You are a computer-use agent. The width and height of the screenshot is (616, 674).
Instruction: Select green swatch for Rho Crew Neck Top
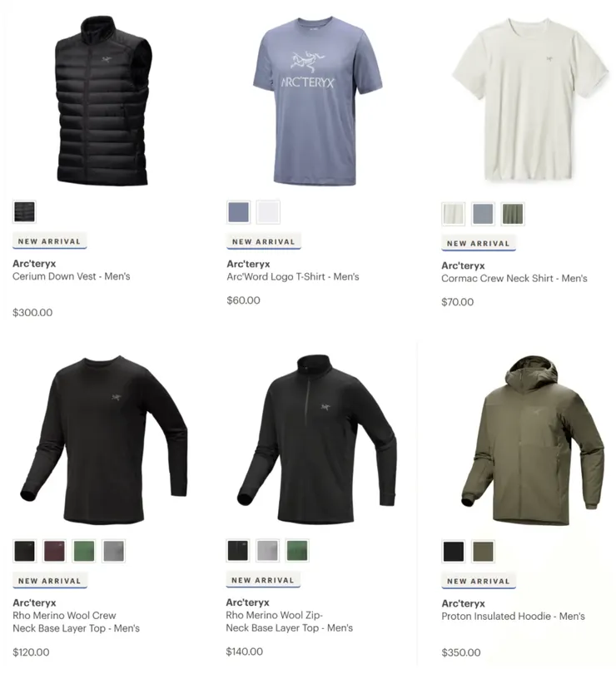pyautogui.click(x=84, y=551)
